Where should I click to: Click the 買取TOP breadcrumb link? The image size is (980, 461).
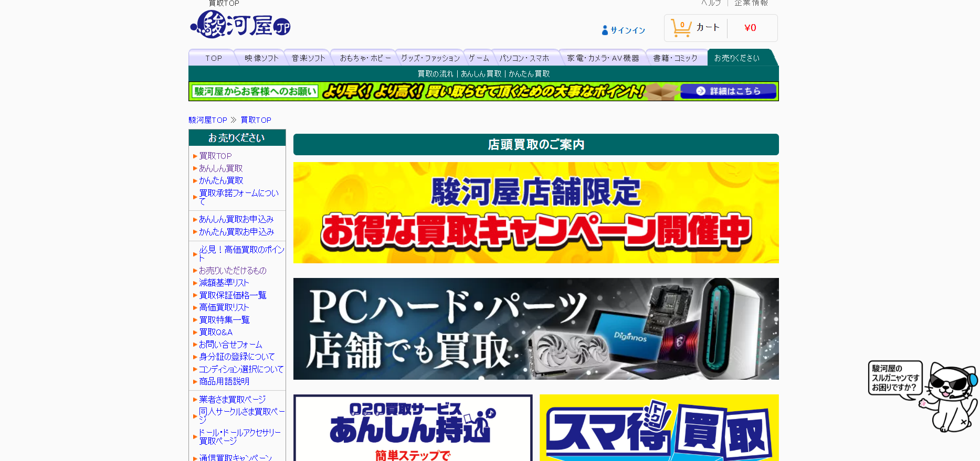click(256, 120)
